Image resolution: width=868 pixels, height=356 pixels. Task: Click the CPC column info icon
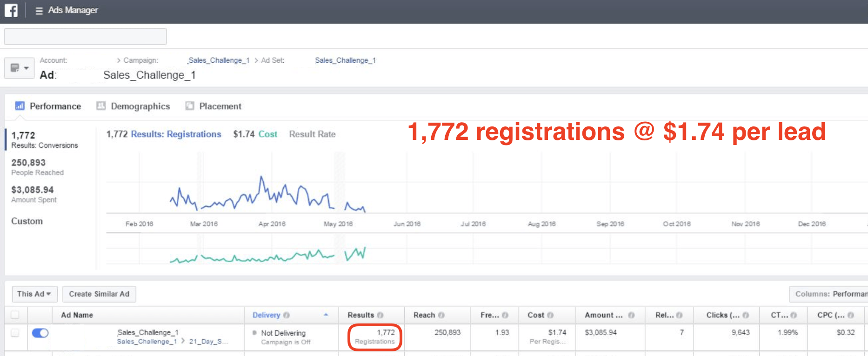851,315
